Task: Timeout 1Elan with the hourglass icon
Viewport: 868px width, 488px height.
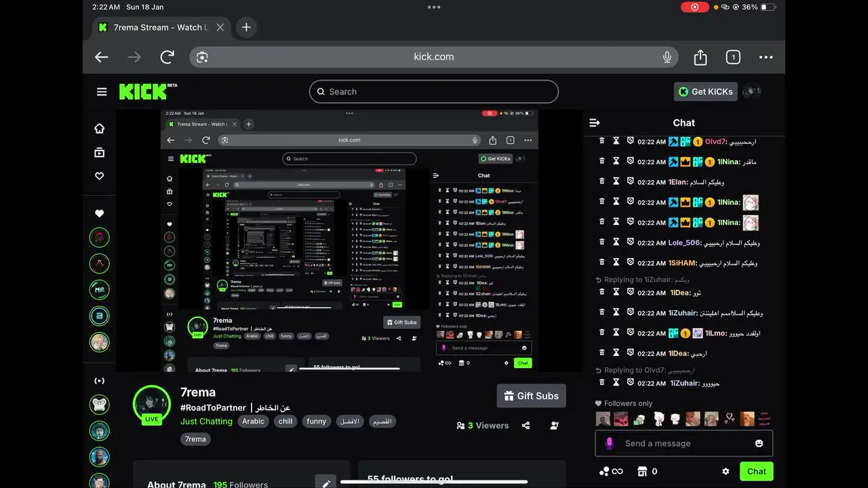Action: click(616, 182)
